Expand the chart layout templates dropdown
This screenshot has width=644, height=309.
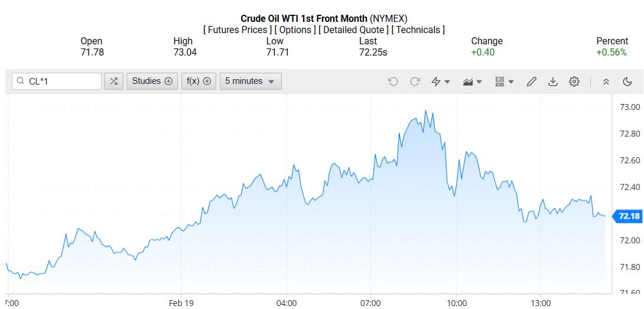pyautogui.click(x=504, y=82)
